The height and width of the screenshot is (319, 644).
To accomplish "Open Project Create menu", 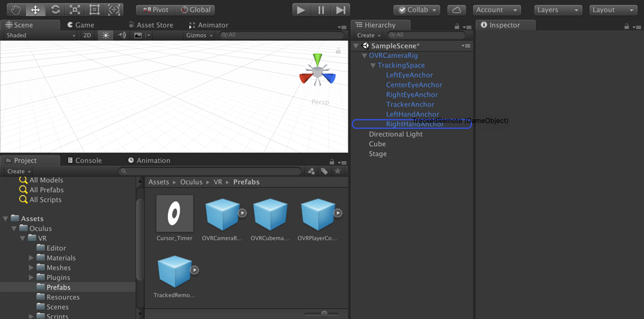I will pos(19,171).
